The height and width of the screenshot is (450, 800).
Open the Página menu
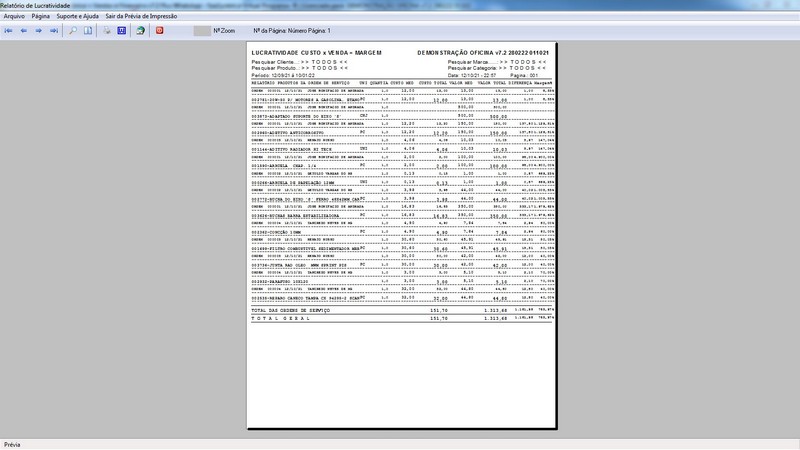(x=41, y=16)
